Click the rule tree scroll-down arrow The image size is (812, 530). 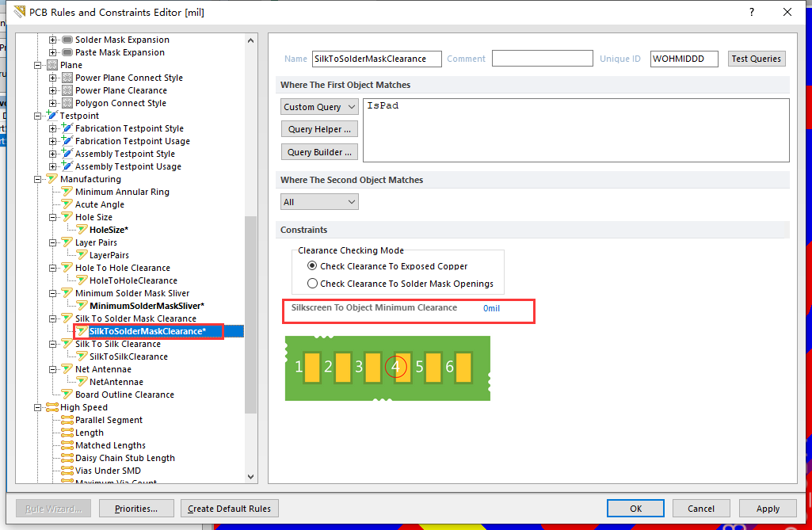point(250,477)
